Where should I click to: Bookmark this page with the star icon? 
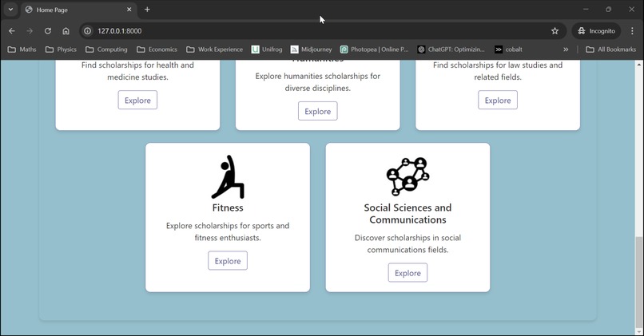tap(555, 31)
